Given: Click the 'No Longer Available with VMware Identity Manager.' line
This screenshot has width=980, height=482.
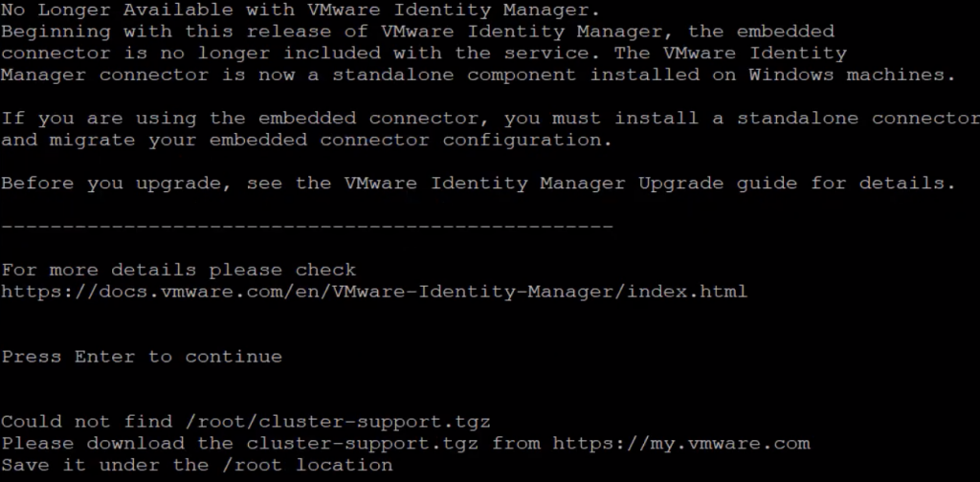Looking at the screenshot, I should pyautogui.click(x=301, y=10).
